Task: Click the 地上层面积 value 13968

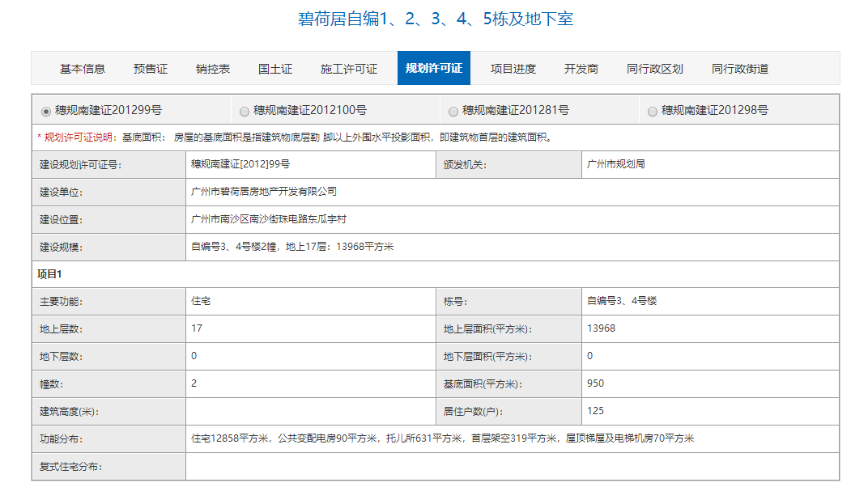Action: point(601,328)
